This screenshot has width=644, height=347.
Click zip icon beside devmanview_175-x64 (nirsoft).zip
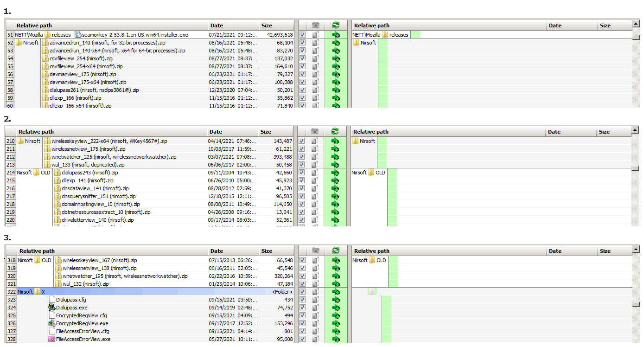point(45,82)
